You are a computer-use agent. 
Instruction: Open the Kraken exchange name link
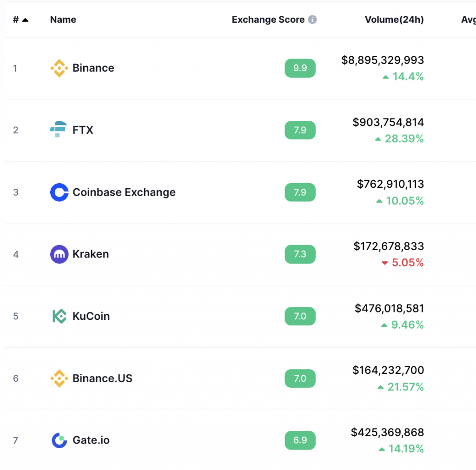91,254
